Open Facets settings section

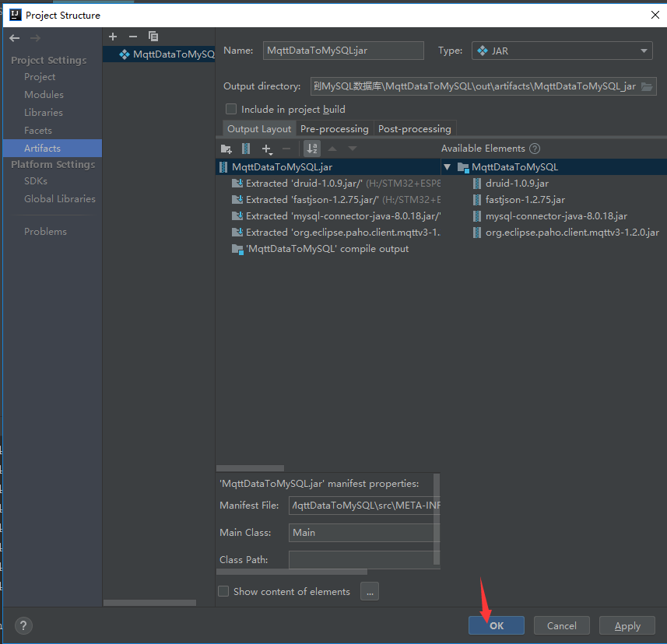(38, 131)
